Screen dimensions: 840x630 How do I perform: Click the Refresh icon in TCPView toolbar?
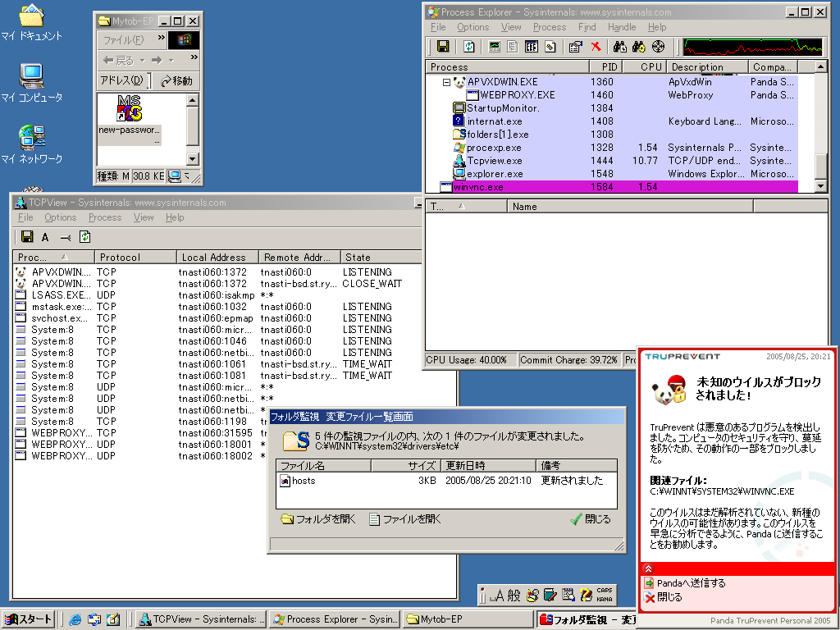point(86,237)
